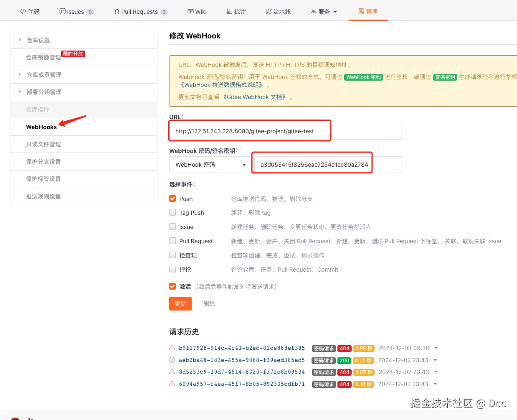This screenshot has height=420, width=517.
Task: Open 保护分支设置 in sidebar
Action: tap(43, 162)
